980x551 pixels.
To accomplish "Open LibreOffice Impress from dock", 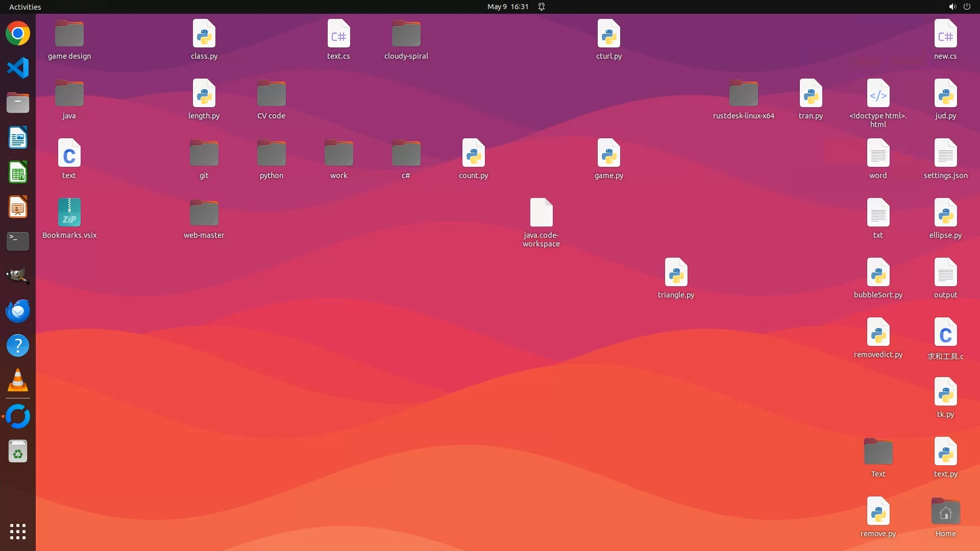I will (x=18, y=207).
